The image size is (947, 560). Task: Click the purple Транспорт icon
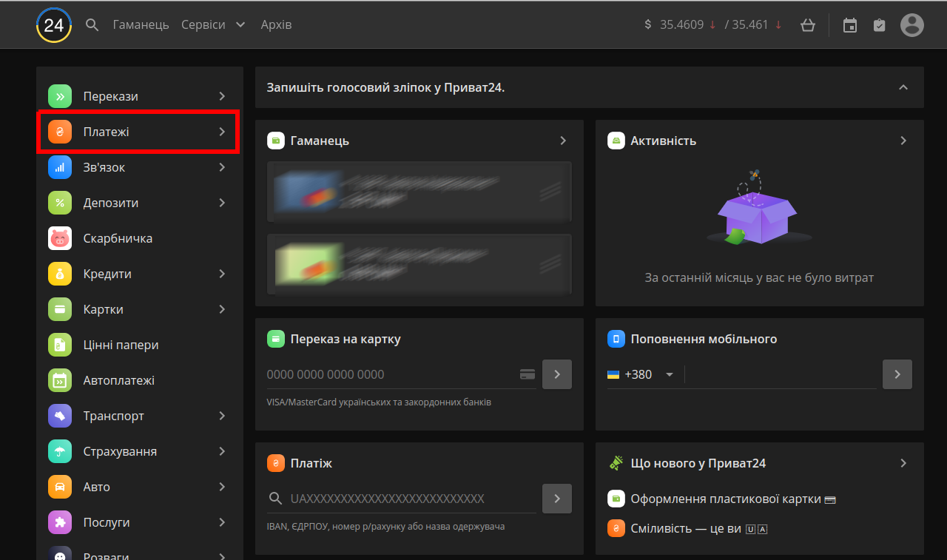(x=60, y=416)
